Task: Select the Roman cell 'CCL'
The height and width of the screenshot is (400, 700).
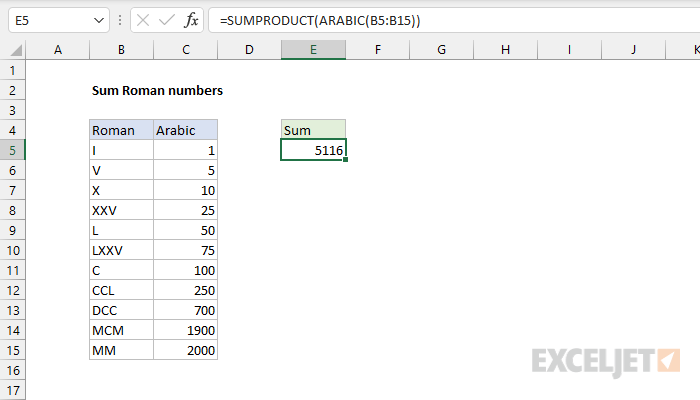Action: pyautogui.click(x=121, y=290)
